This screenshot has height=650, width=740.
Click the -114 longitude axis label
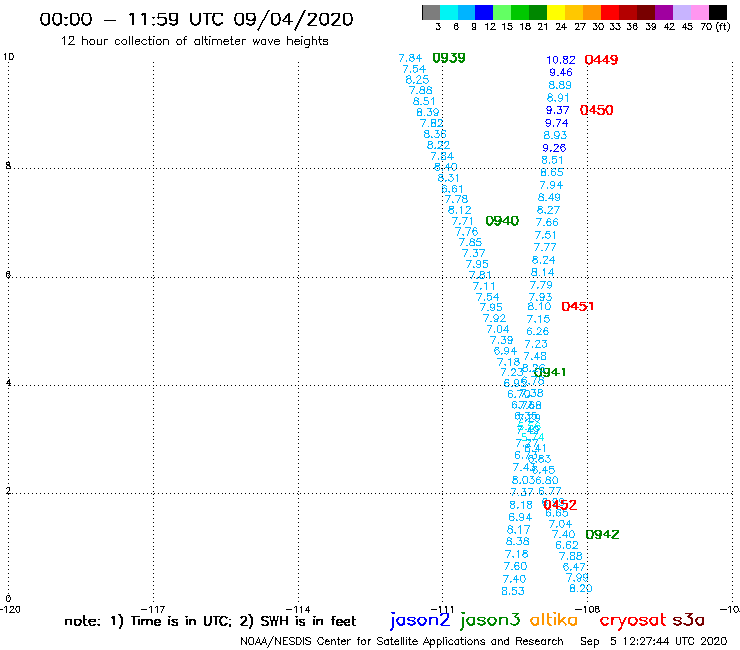[298, 609]
